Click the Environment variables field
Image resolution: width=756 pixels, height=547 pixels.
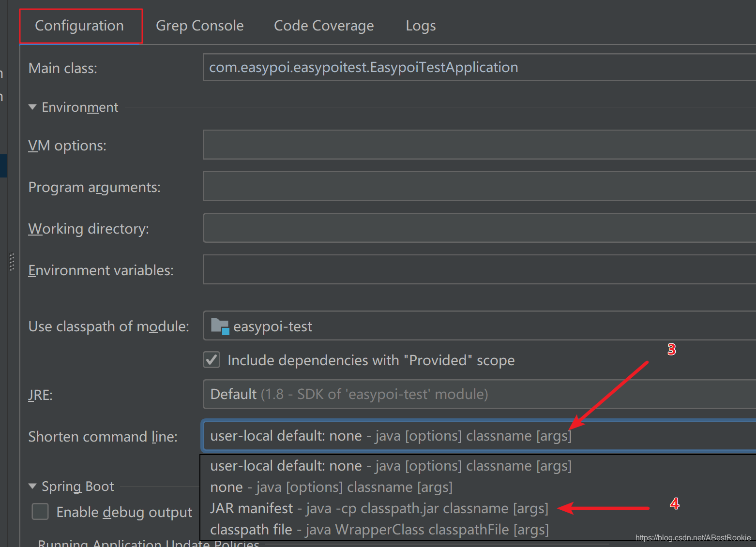(479, 269)
